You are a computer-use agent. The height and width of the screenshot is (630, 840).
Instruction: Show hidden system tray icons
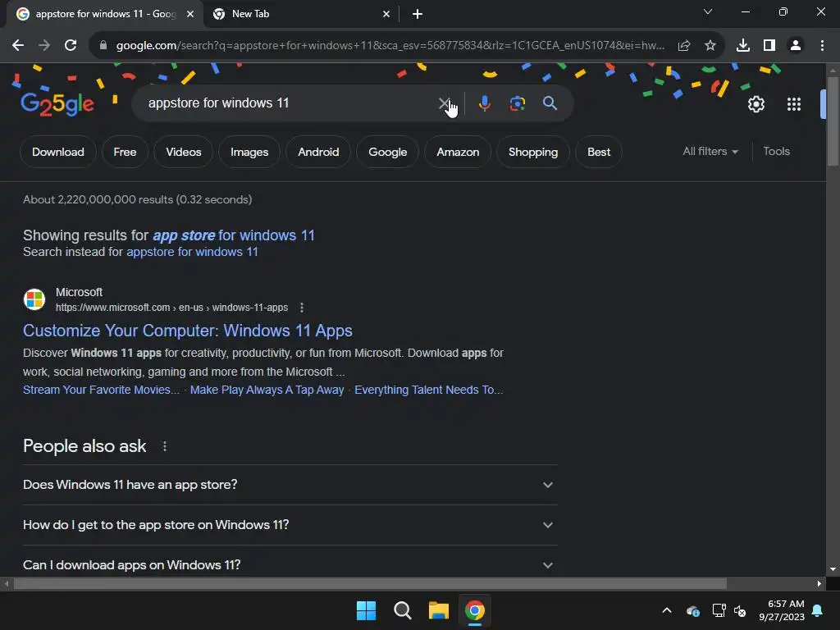click(666, 610)
